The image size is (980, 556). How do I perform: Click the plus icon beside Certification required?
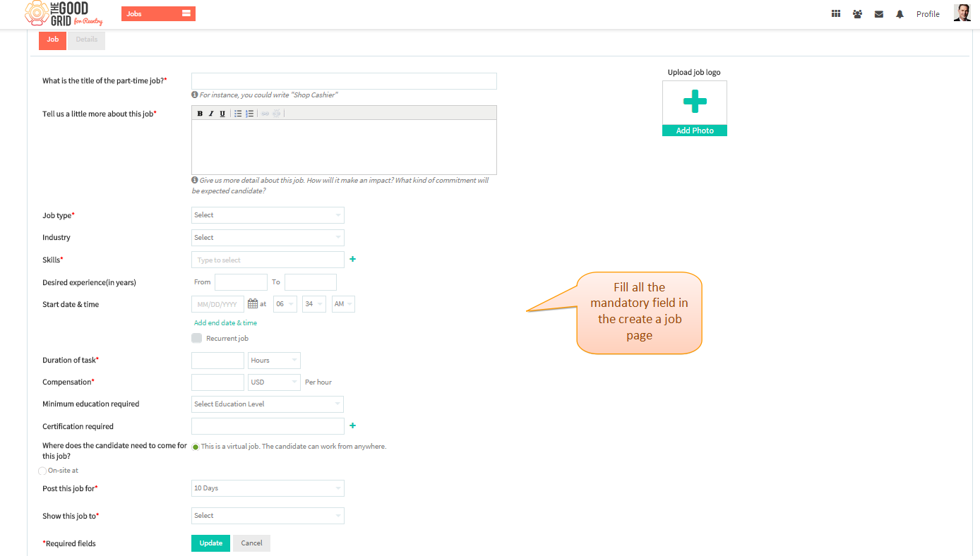353,425
